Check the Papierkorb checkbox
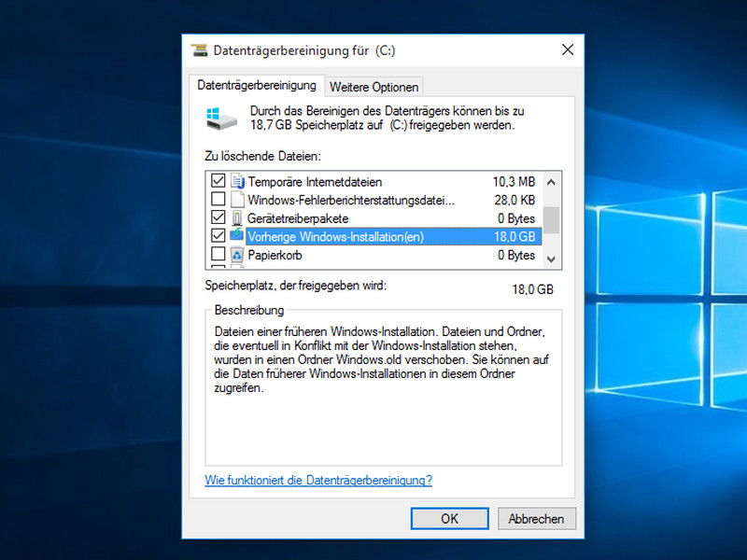Viewport: 747px width, 560px height. point(218,254)
